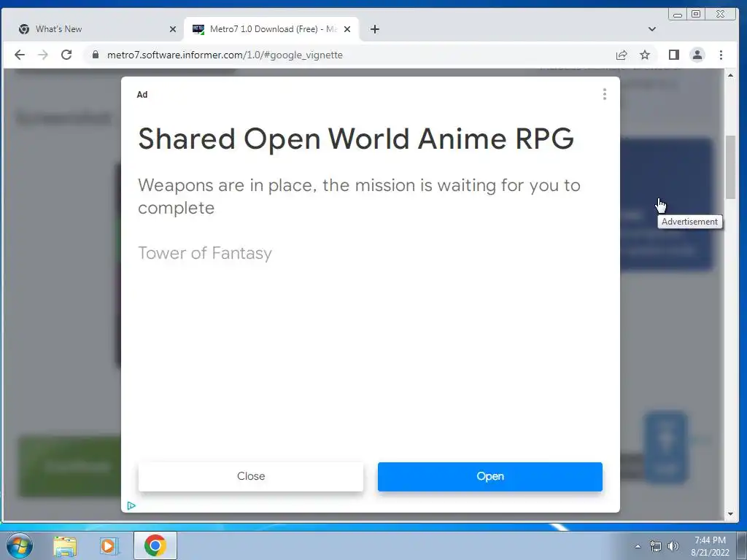Click the AdChoices triangle icon
This screenshot has height=560, width=747.
coord(131,506)
